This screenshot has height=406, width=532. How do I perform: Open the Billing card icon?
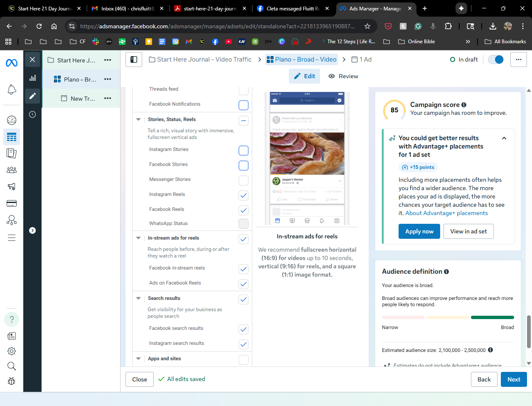(12, 203)
